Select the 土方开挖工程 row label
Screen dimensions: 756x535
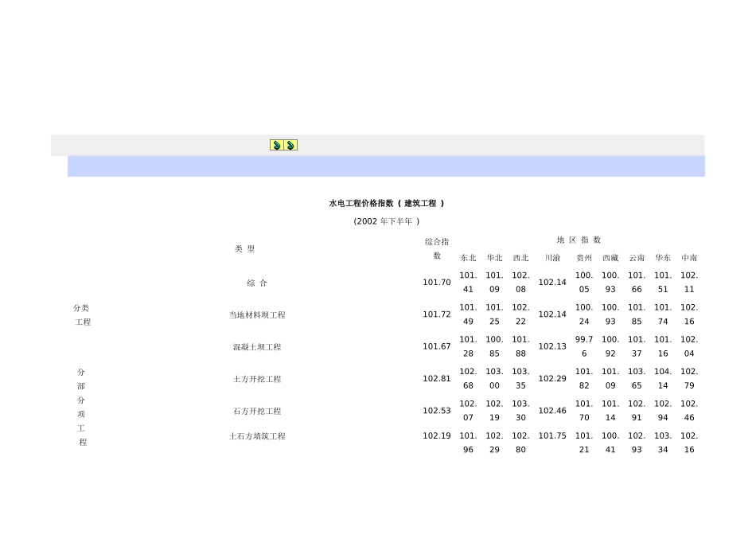click(x=257, y=379)
